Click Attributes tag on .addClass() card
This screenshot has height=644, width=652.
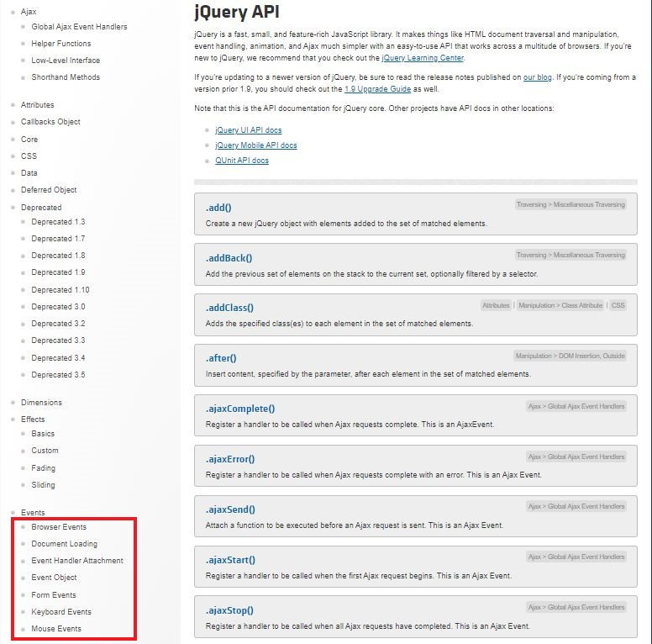[496, 305]
